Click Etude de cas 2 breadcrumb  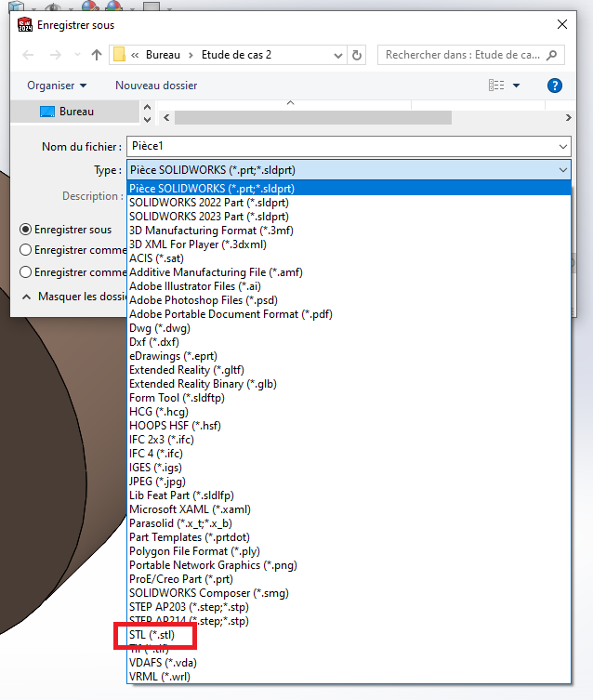click(236, 55)
